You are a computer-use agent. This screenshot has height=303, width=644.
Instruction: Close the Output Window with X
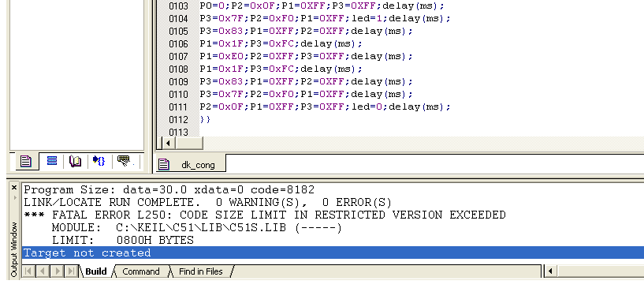(14, 188)
